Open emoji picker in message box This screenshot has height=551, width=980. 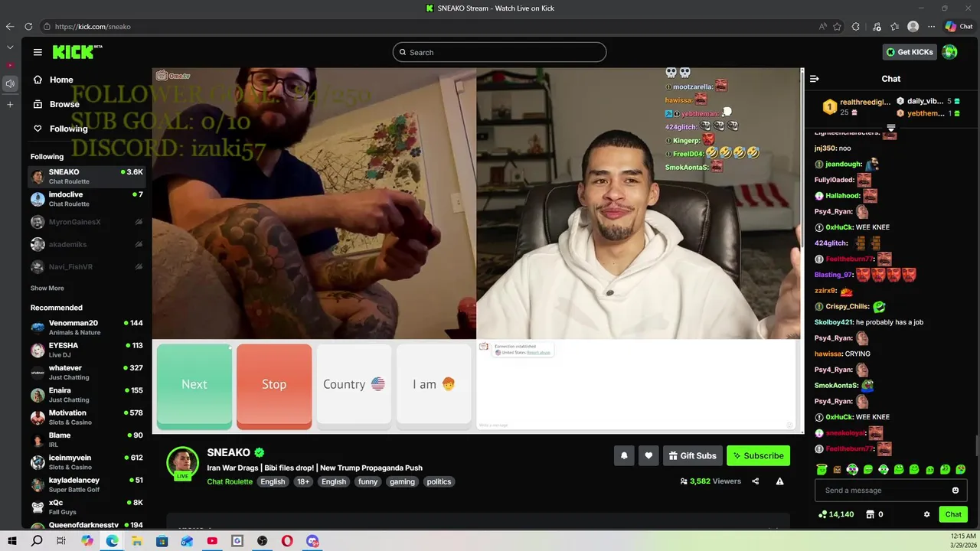[955, 491]
